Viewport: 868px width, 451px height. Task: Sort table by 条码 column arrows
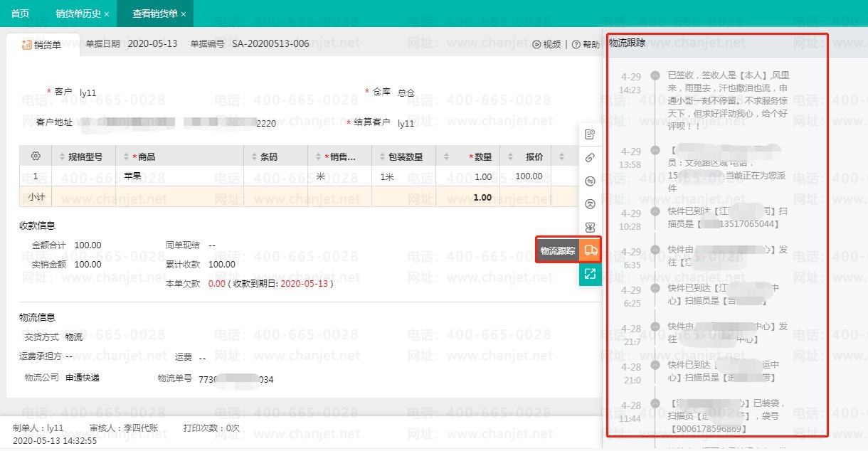[253, 156]
